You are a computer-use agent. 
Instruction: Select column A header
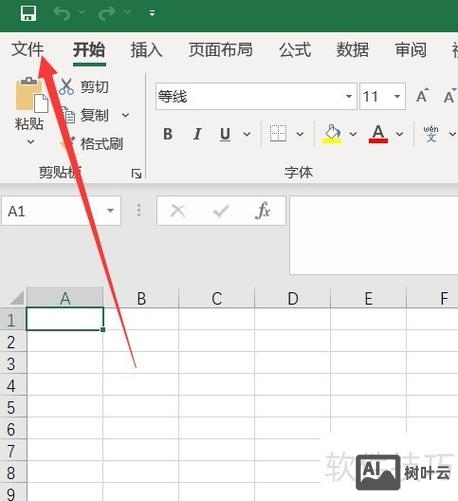pyautogui.click(x=65, y=298)
